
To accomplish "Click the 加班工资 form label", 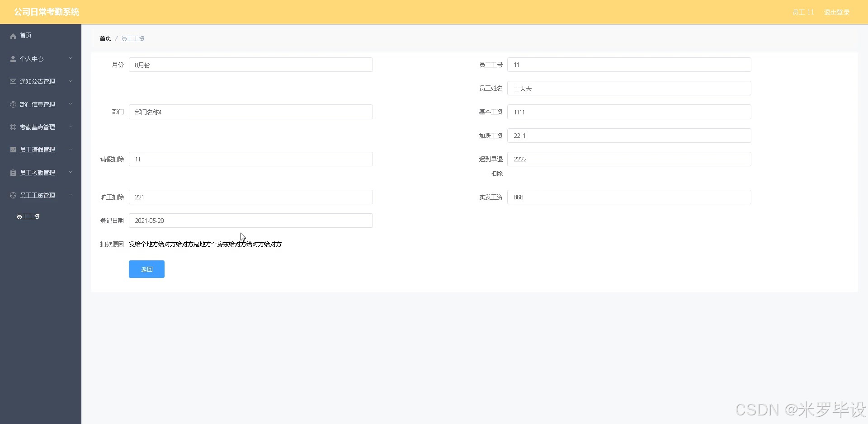I will pyautogui.click(x=491, y=136).
